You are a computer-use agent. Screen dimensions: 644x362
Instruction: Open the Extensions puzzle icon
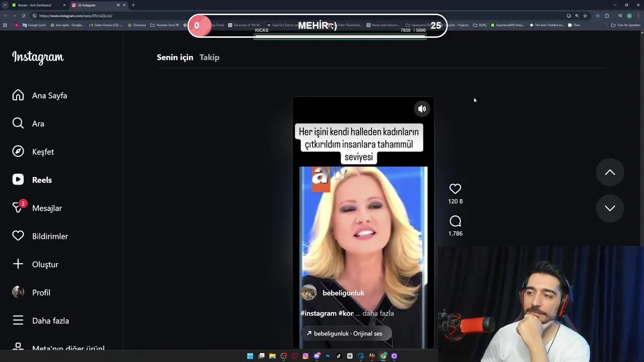click(607, 16)
